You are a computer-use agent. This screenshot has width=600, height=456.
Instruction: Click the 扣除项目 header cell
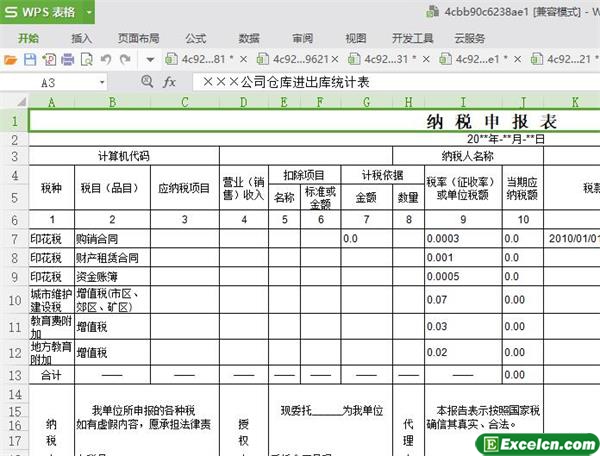point(305,175)
